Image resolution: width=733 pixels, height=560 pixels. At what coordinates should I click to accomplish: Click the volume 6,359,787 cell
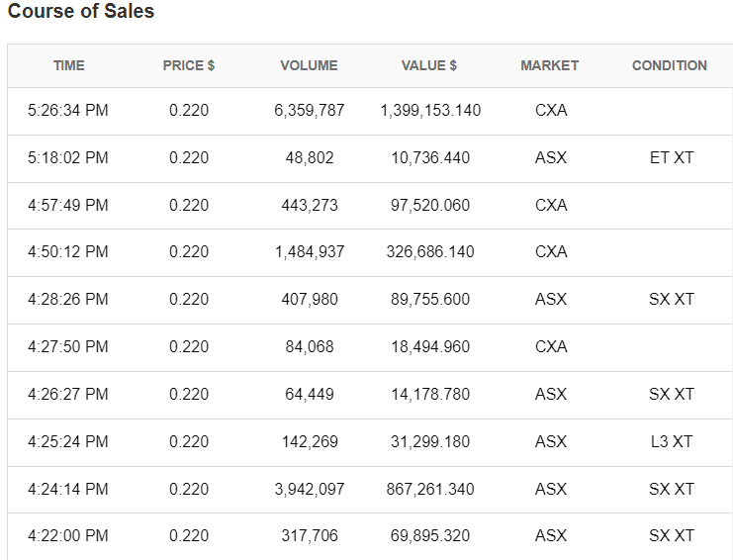coord(310,111)
